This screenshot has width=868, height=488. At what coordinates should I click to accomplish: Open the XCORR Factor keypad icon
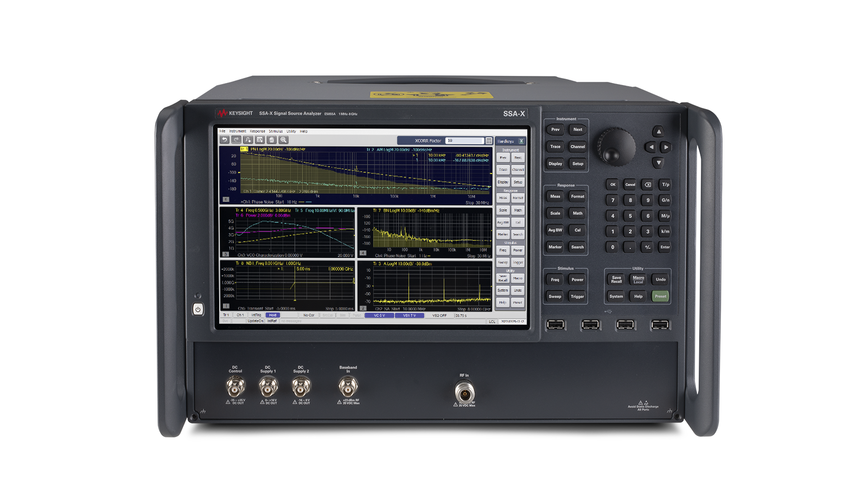pyautogui.click(x=489, y=141)
